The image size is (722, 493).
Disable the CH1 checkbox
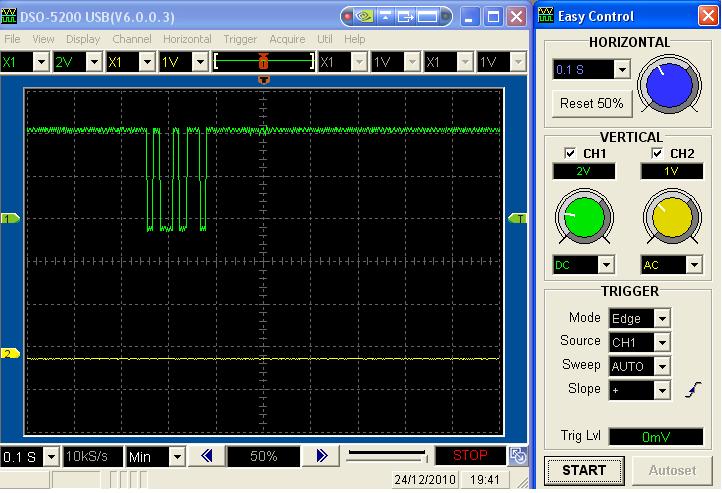tap(570, 153)
